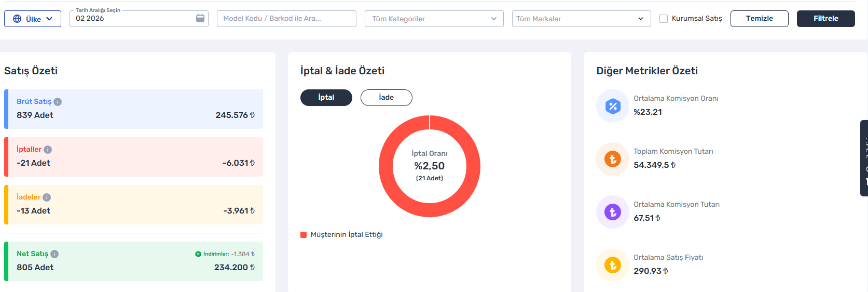Click the info icon next to Brüt Satış
This screenshot has width=868, height=292.
pos(58,102)
